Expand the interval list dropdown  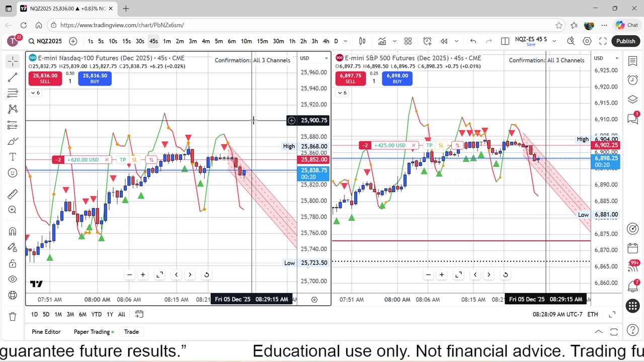tap(346, 41)
